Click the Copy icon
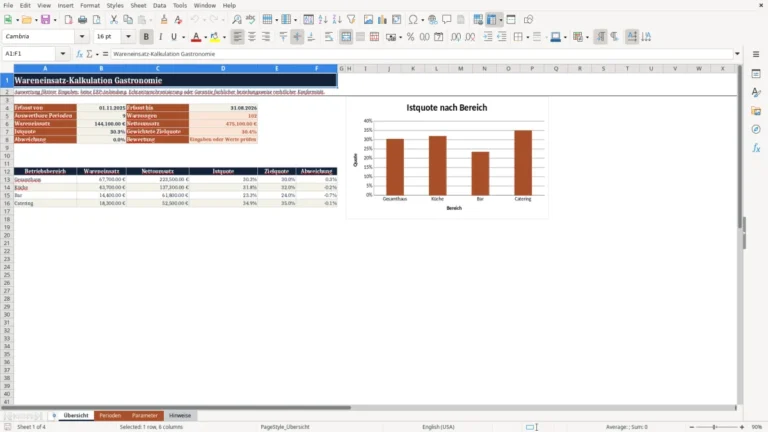This screenshot has width=768, height=432. pos(128,20)
